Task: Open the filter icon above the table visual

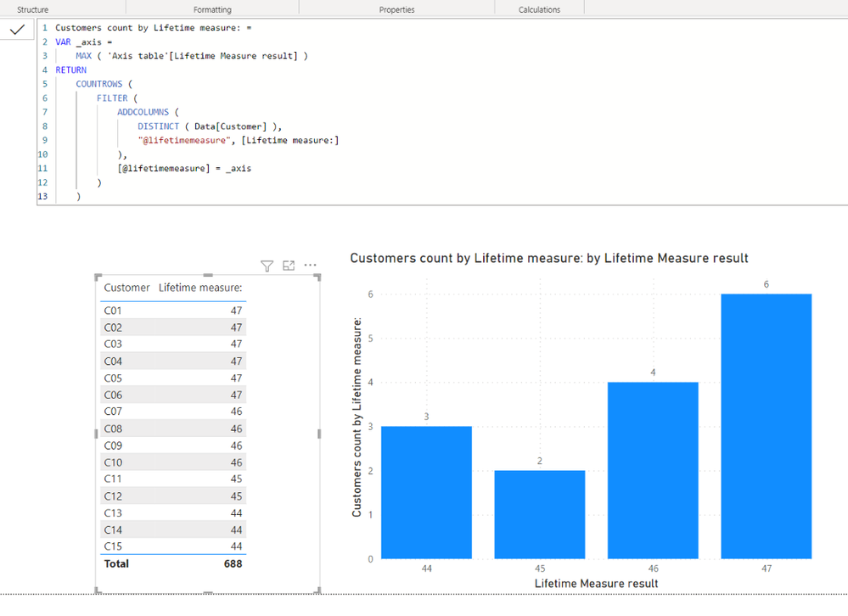Action: (x=267, y=266)
